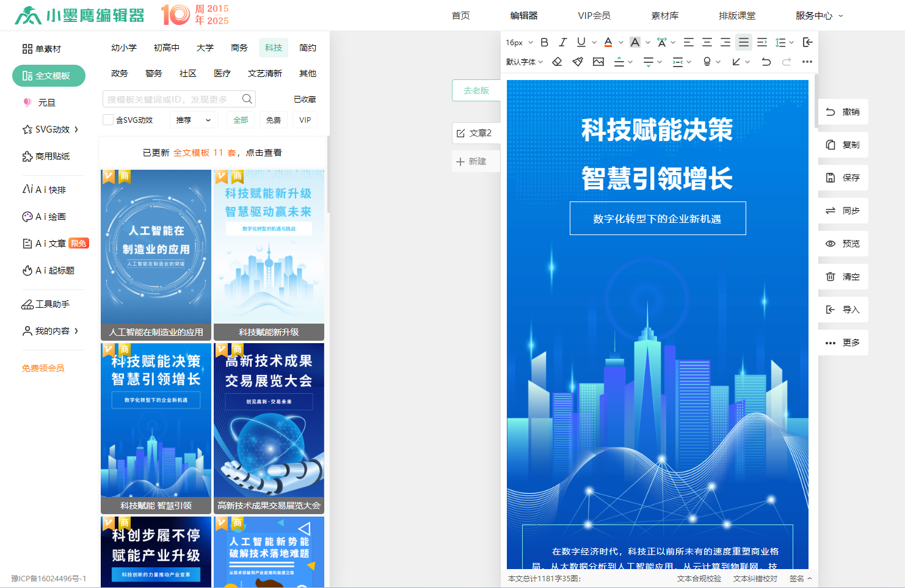Open the 默认字体 font family dropdown
Image resolution: width=905 pixels, height=588 pixels.
tap(524, 62)
